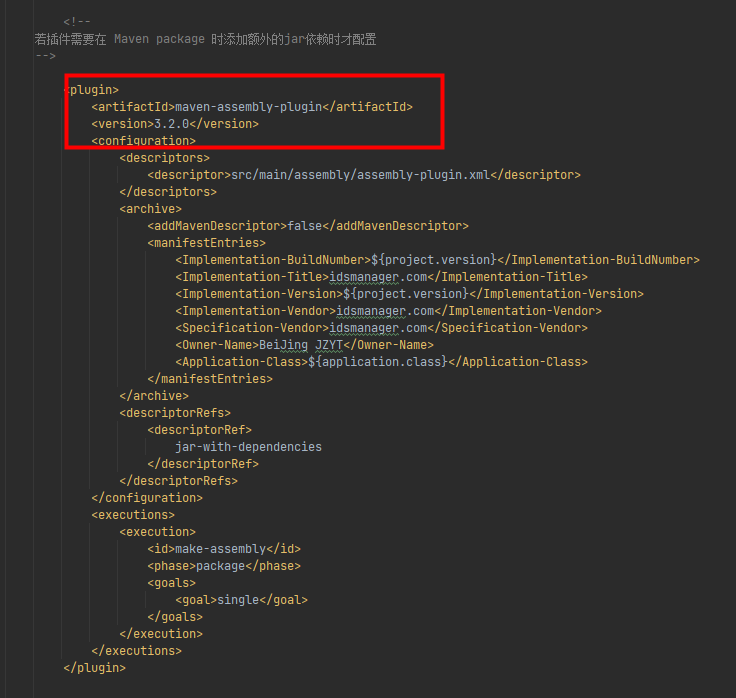The image size is (736, 698).
Task: Click the false value in addMavenDescriptor
Action: point(305,226)
